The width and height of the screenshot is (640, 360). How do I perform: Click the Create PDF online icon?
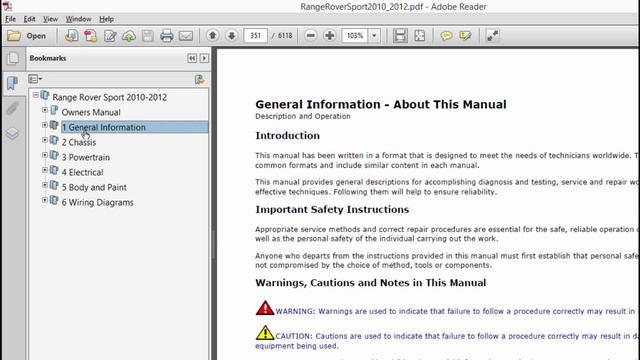(71, 36)
